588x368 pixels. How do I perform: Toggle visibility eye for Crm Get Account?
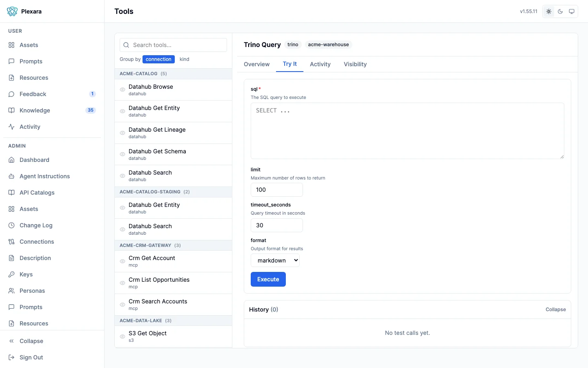pyautogui.click(x=122, y=261)
